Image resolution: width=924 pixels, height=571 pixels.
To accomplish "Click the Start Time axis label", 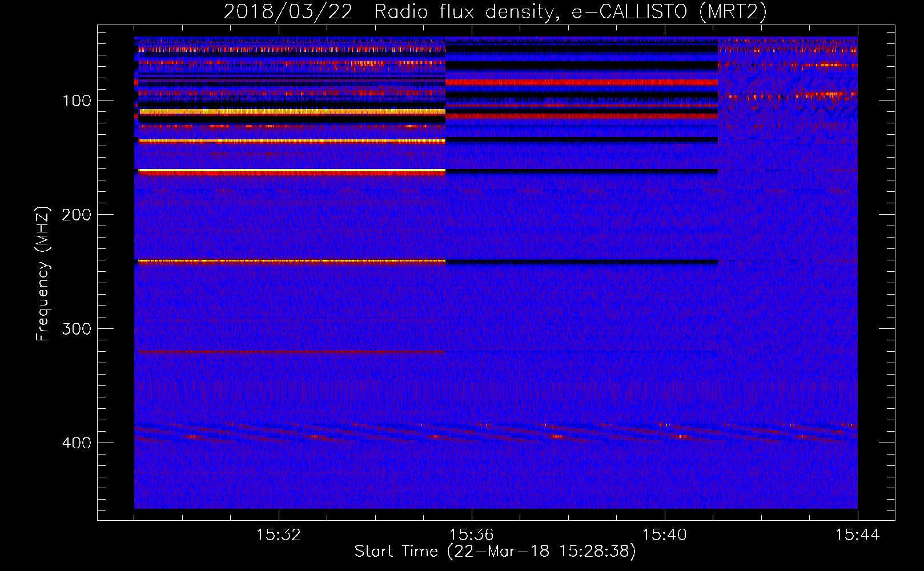I will coord(495,552).
